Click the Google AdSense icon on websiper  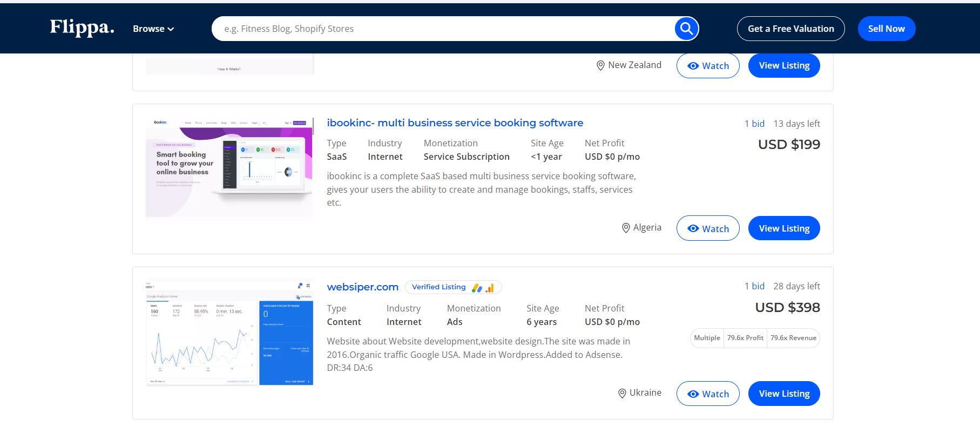coord(477,288)
